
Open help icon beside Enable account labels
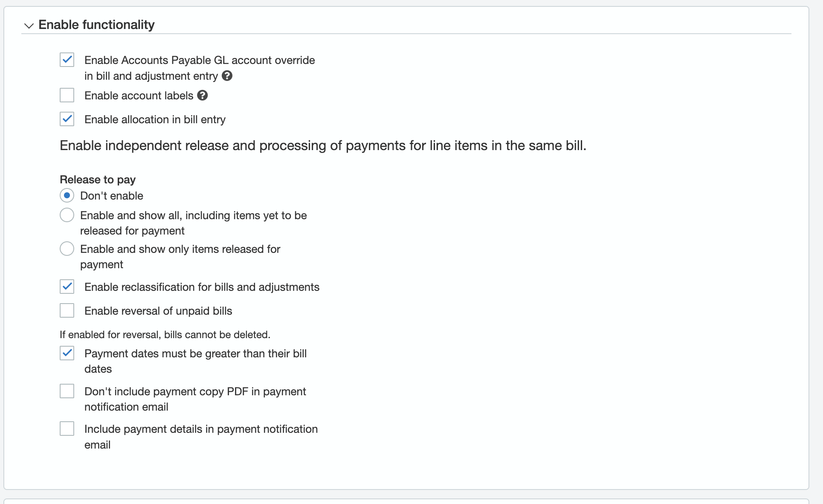click(203, 96)
